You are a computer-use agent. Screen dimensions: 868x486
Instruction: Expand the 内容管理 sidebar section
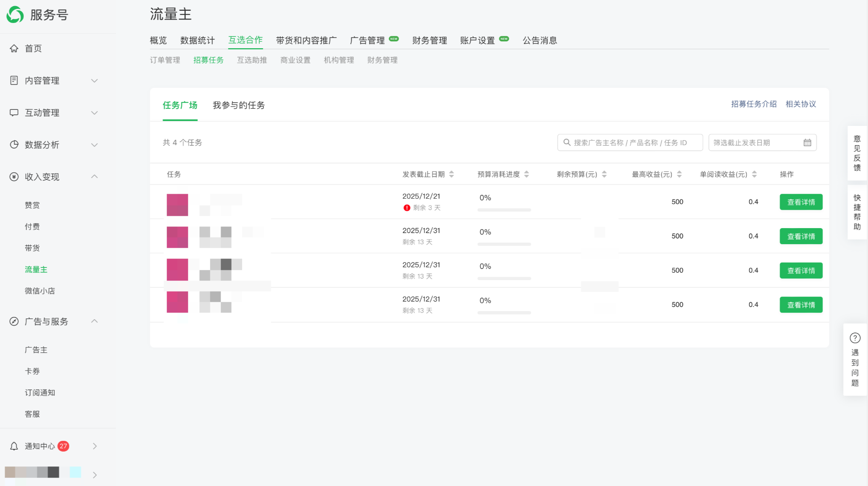pyautogui.click(x=94, y=80)
